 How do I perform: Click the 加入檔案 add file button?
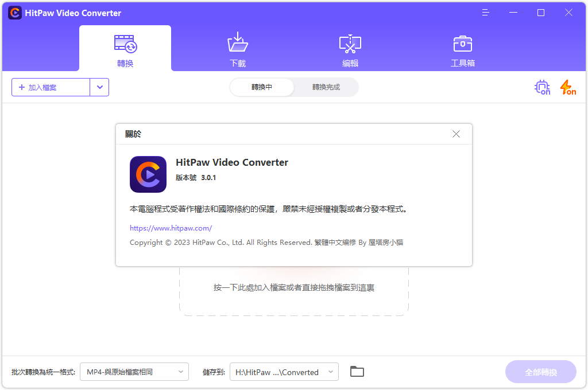point(51,87)
